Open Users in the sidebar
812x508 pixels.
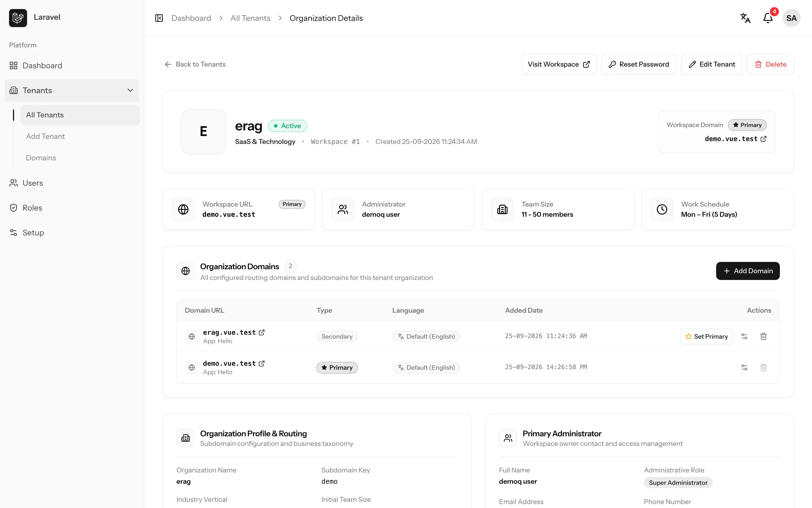coord(72,183)
